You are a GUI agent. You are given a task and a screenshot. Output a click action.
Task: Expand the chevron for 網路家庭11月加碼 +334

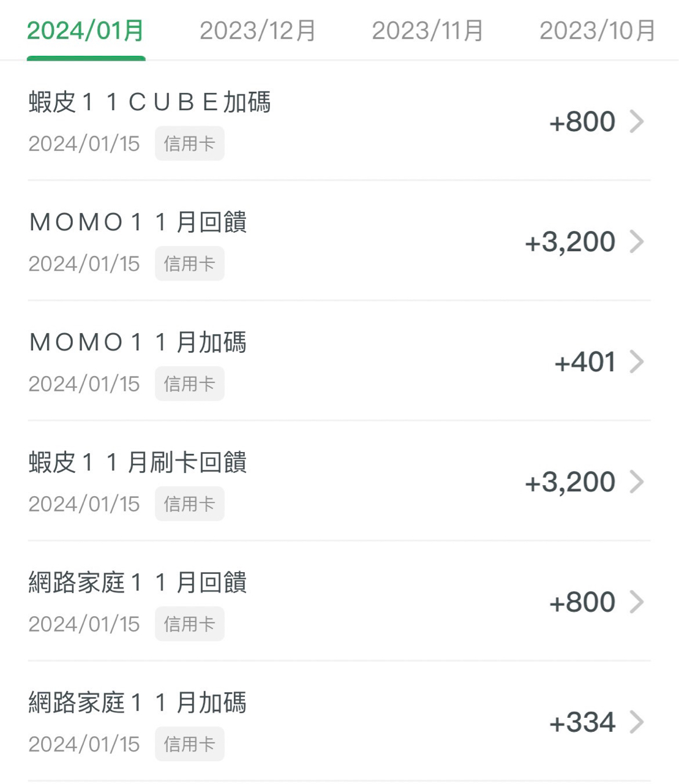637,722
